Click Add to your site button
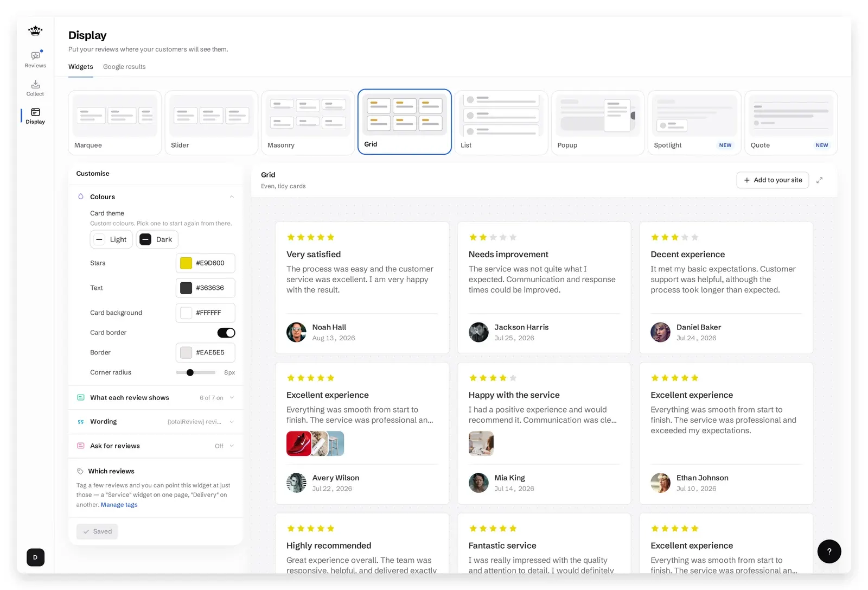The height and width of the screenshot is (590, 868). [x=773, y=180]
